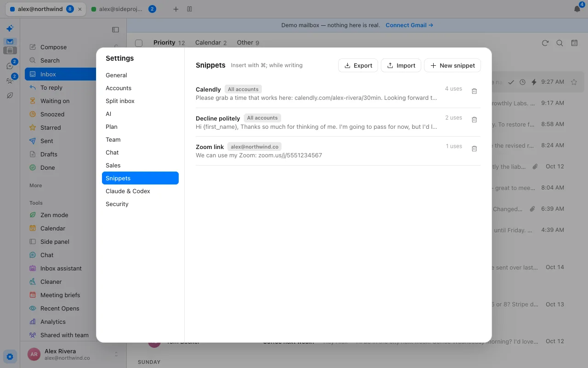Snooze the 9:27 AM email via clock icon
The image size is (588, 368).
pyautogui.click(x=522, y=82)
